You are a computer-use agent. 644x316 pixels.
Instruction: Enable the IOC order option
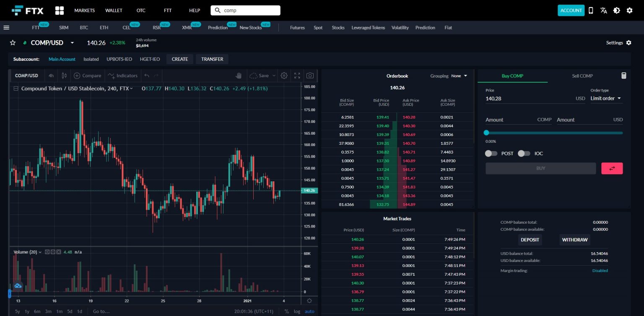[x=524, y=153]
